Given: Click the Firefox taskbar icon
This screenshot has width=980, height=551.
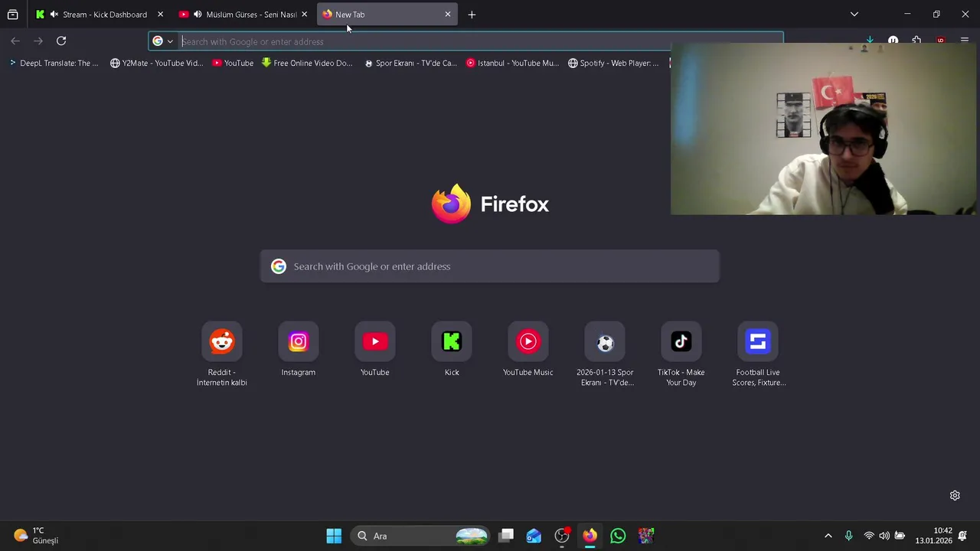Looking at the screenshot, I should [x=590, y=536].
